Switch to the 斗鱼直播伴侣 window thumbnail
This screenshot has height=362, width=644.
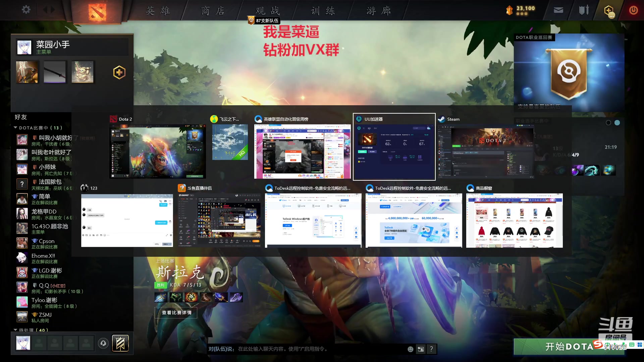[x=220, y=220]
